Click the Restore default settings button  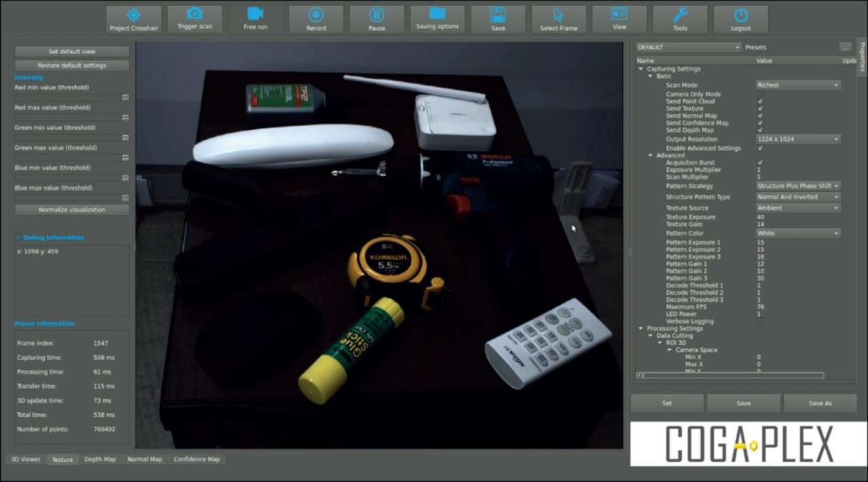72,66
